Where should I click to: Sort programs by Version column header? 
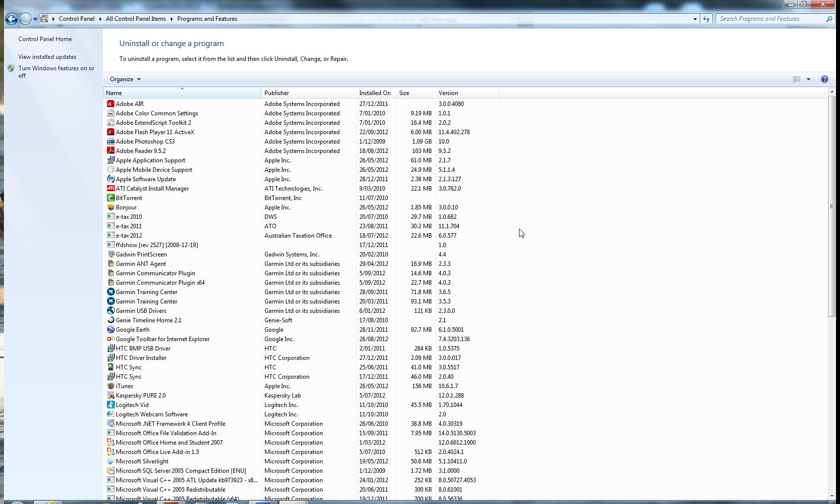[467, 93]
